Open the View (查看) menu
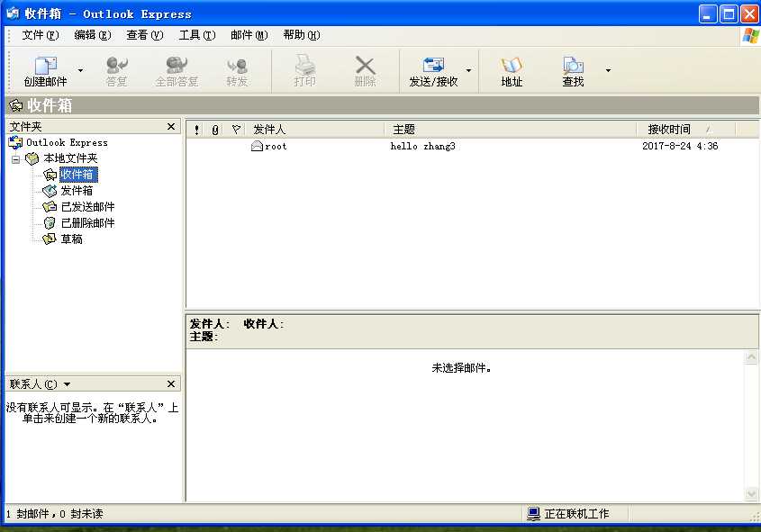This screenshot has height=532, width=761. pos(145,35)
